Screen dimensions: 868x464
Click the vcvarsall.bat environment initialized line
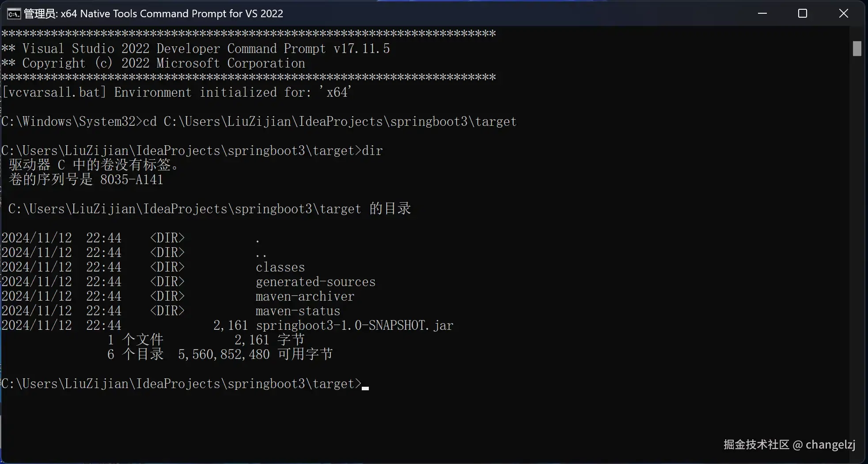[176, 92]
